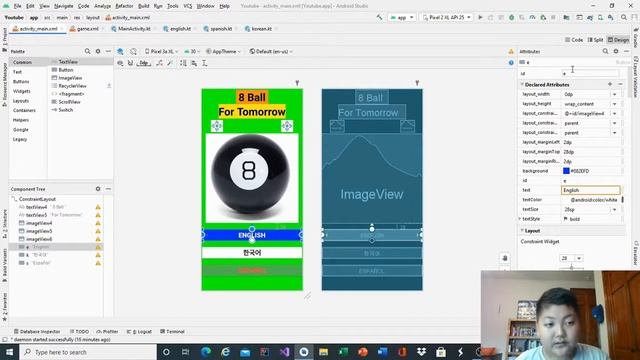This screenshot has width=640, height=360.
Task: Open the layout_width dropdown arrow
Action: click(x=614, y=94)
